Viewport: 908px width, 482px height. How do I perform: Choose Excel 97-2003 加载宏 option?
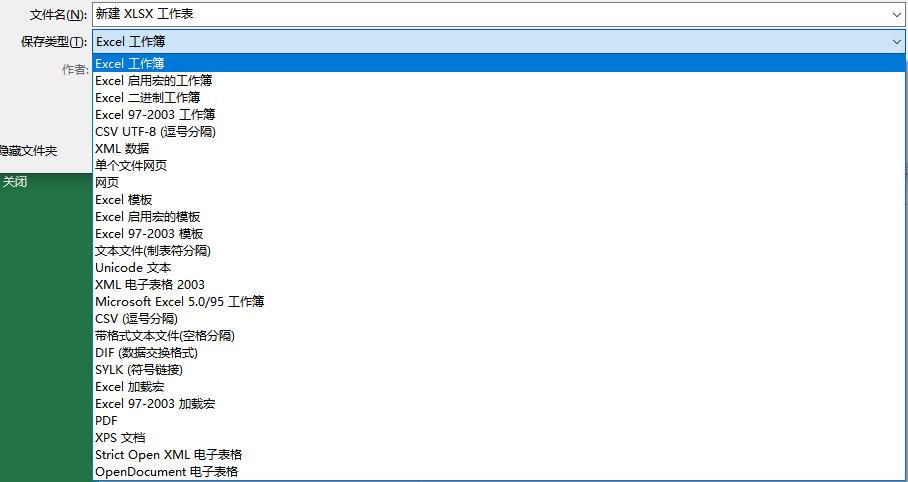499,403
